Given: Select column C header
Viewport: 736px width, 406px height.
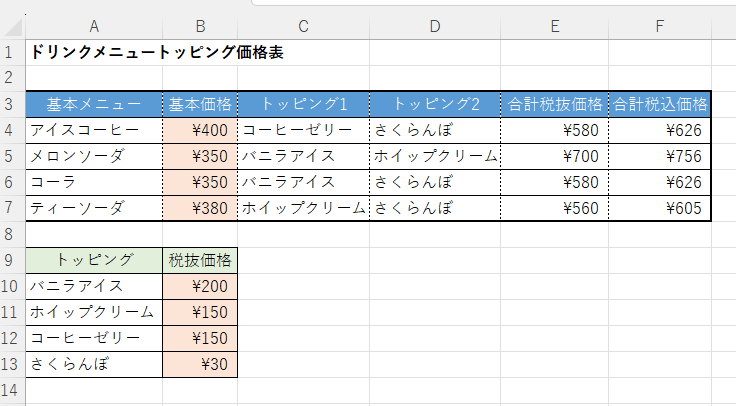Looking at the screenshot, I should point(303,26).
